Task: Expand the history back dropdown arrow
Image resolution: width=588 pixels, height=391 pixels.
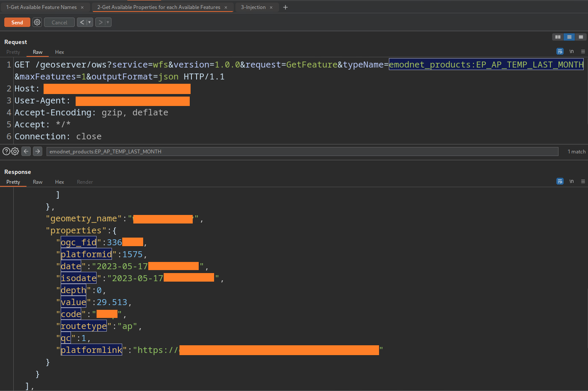Action: [89, 22]
